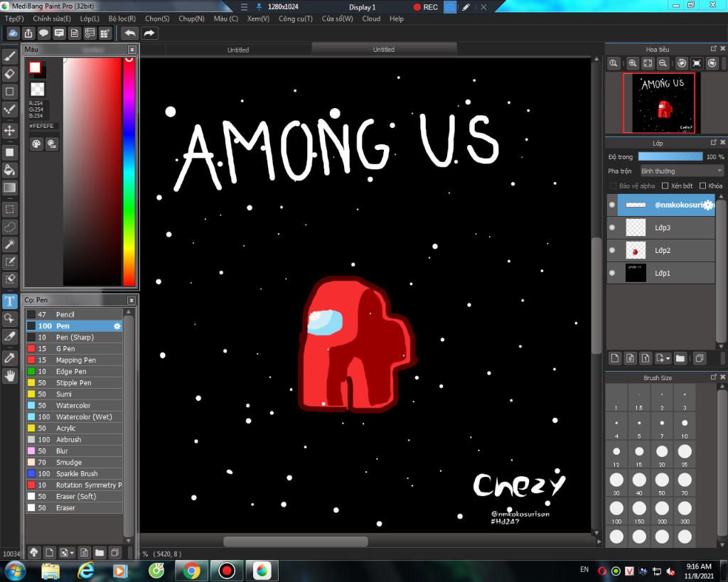
Task: Toggle the Khóa checkbox
Action: click(x=702, y=185)
